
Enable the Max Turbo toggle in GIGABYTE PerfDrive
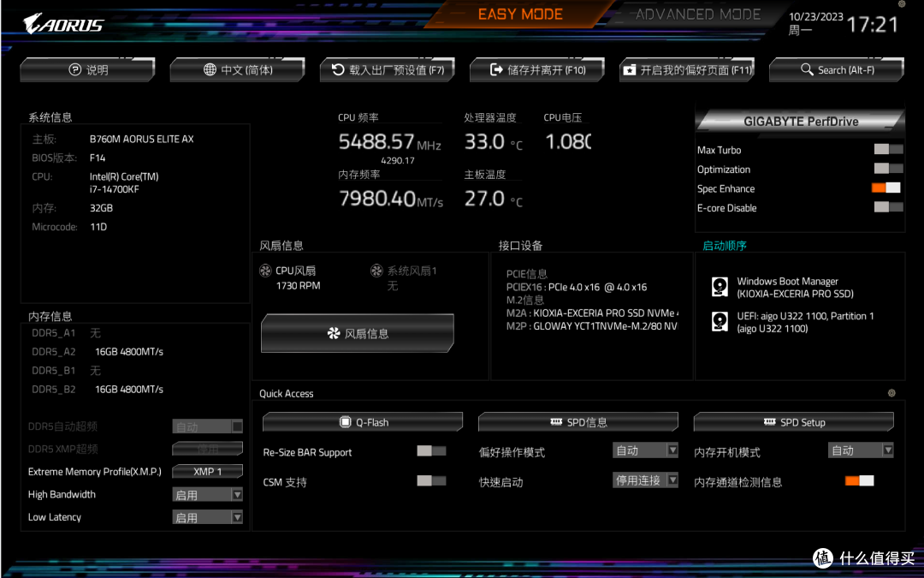[885, 148]
